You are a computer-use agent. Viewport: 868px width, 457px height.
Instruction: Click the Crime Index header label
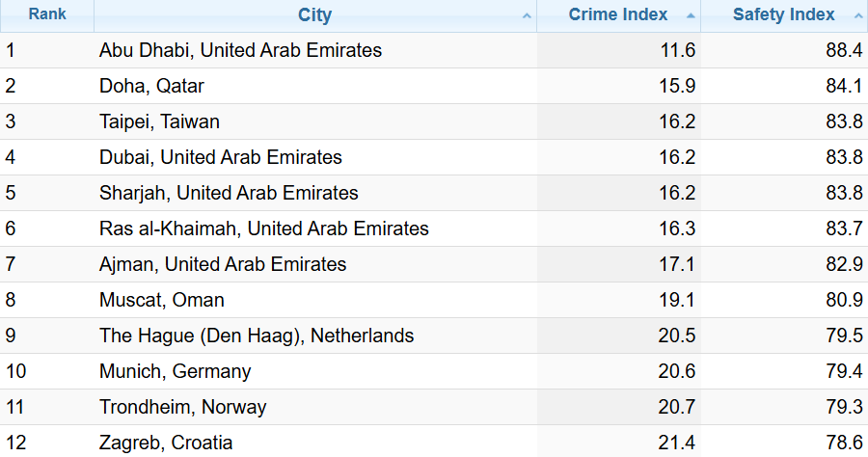618,14
